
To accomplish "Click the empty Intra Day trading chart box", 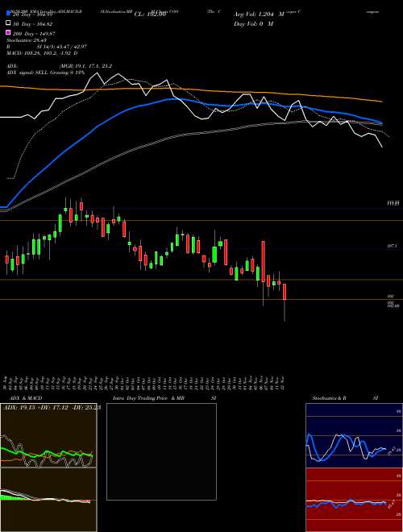I will coord(161,451).
